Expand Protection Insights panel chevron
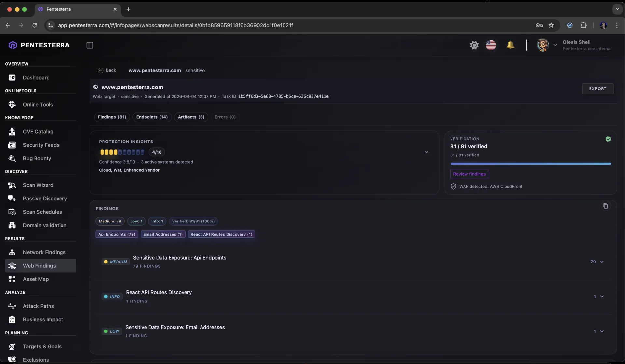The height and width of the screenshot is (364, 625). 426,152
